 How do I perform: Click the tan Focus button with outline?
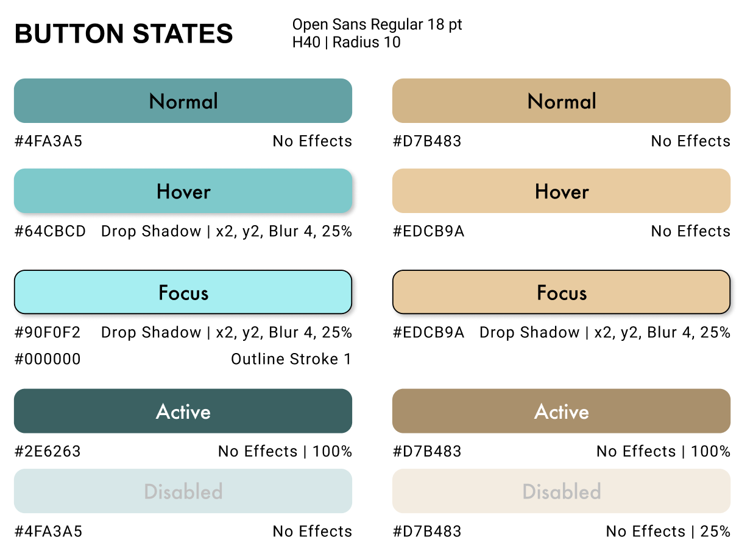coord(561,292)
